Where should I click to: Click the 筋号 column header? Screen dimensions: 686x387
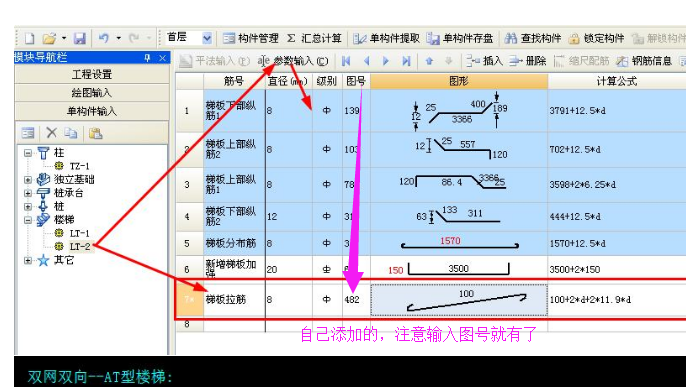[x=234, y=81]
